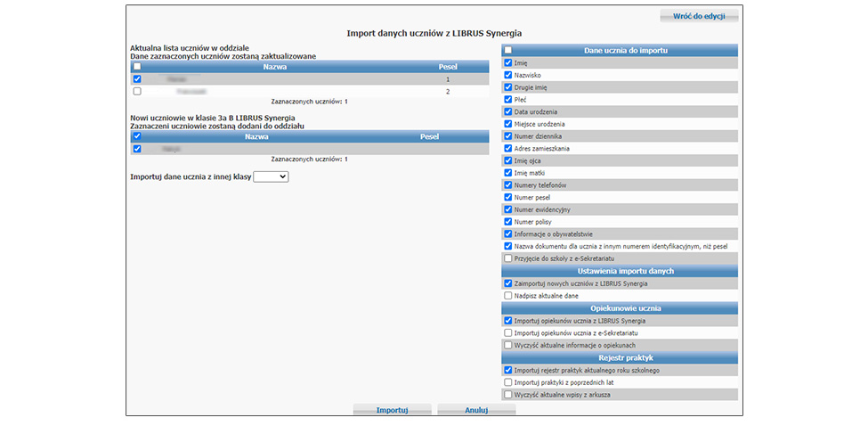This screenshot has width=868, height=426.
Task: Enable Wyczyść aktualne wpisy z arkusza
Action: [x=507, y=394]
